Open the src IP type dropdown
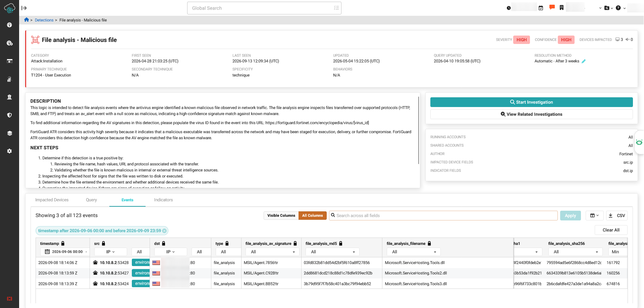The width and height of the screenshot is (644, 308). [x=111, y=252]
